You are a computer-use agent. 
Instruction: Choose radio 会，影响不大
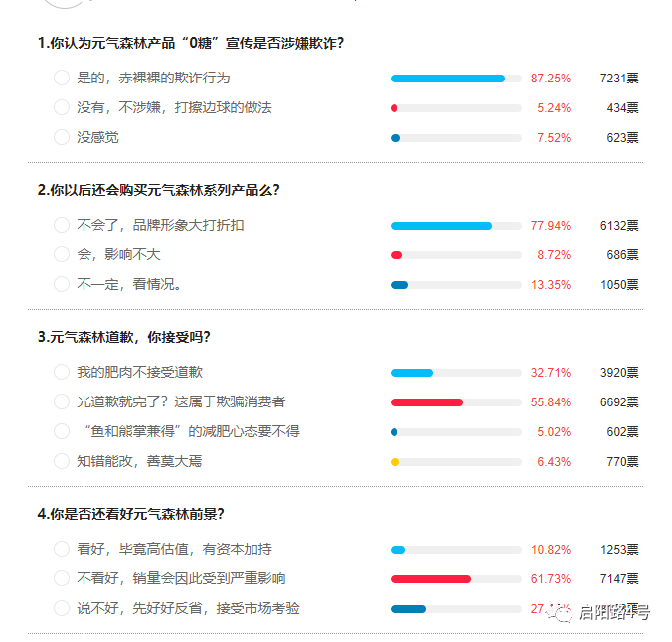(x=62, y=254)
